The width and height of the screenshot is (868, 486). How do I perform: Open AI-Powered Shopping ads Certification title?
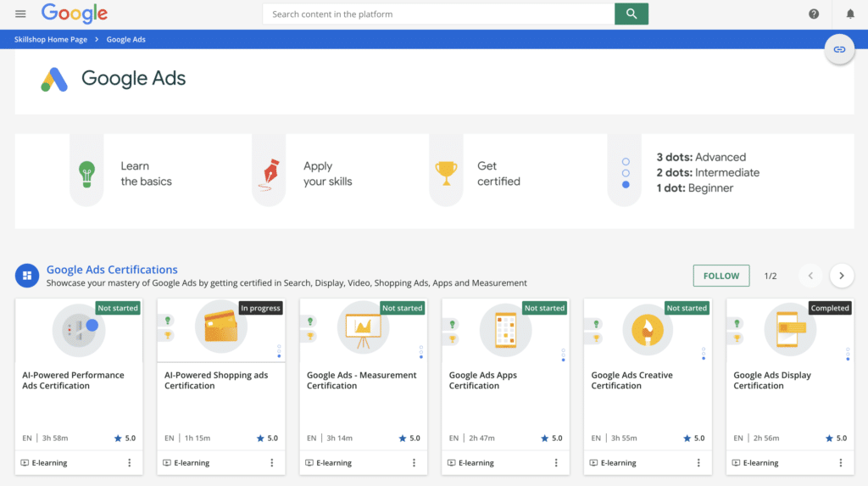click(x=216, y=380)
